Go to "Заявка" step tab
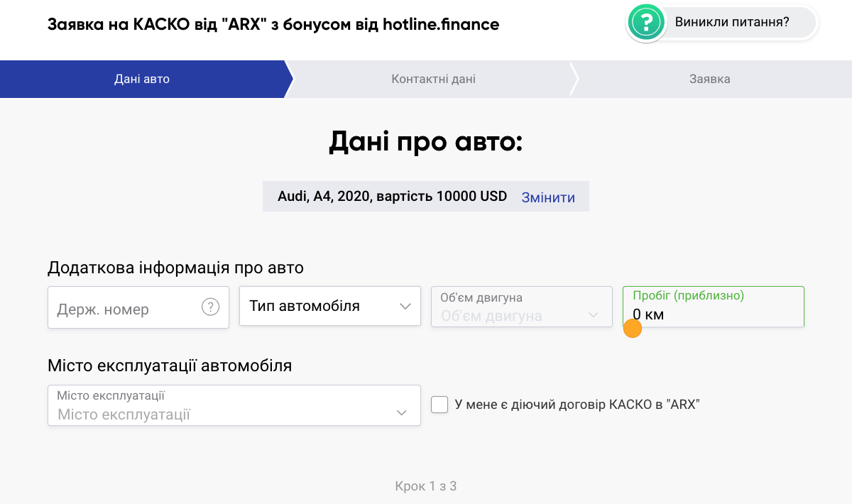The height and width of the screenshot is (504, 852). click(x=710, y=79)
